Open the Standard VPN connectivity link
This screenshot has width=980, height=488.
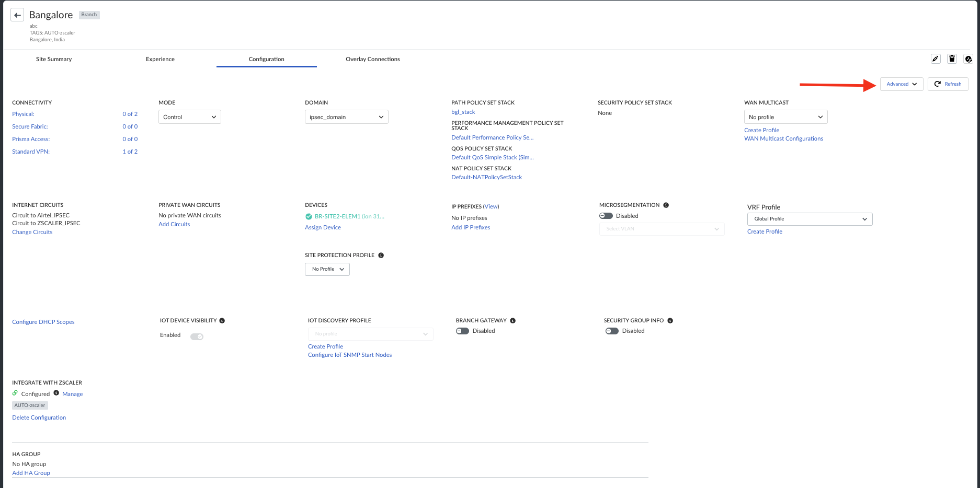(31, 152)
